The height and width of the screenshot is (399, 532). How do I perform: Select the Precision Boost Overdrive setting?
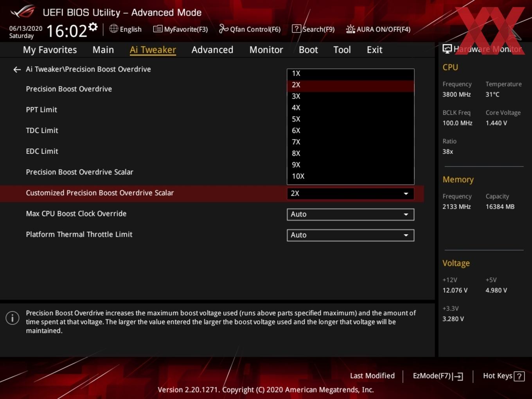(69, 89)
